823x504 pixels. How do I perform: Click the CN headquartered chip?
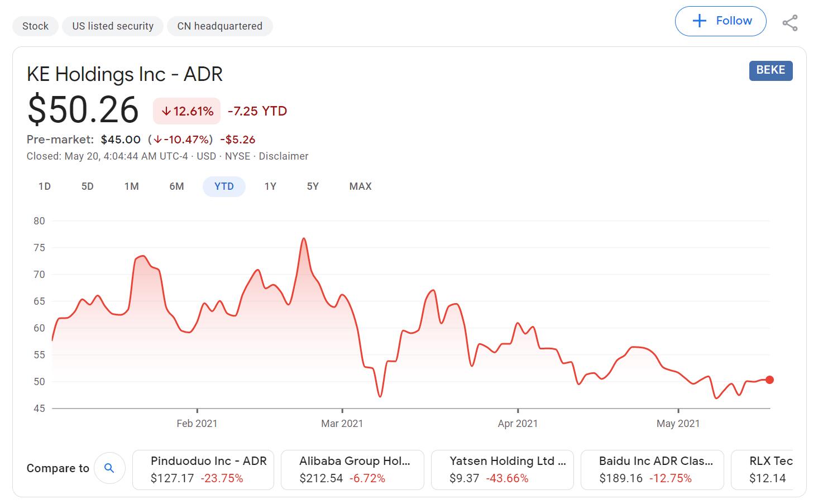[x=219, y=26]
